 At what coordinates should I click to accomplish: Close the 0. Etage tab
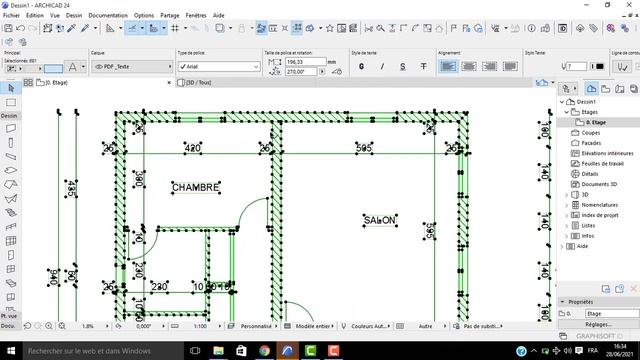tap(169, 82)
